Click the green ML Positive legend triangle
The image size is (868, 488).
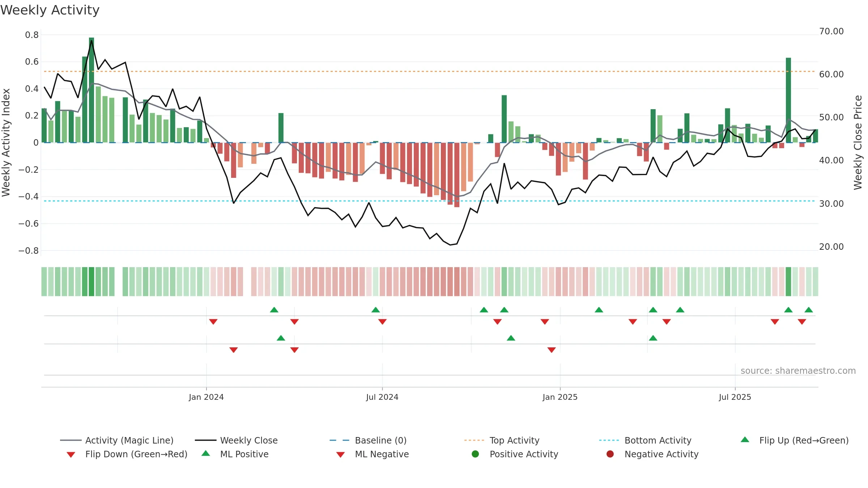(x=206, y=453)
